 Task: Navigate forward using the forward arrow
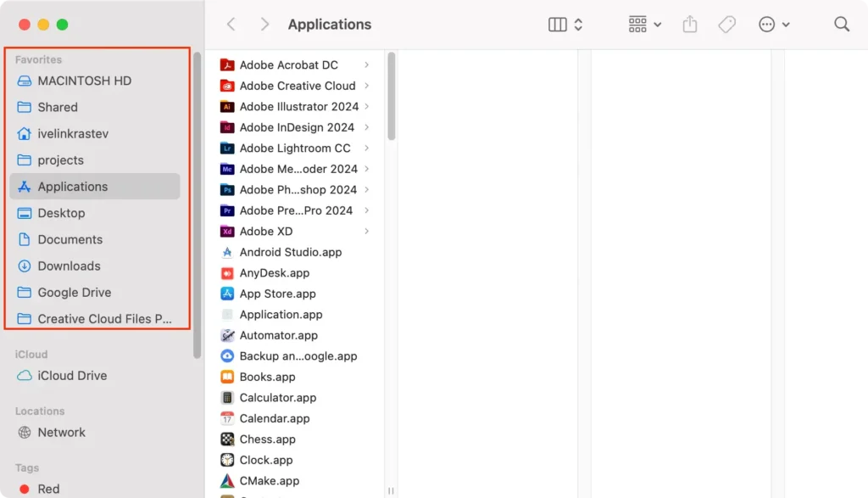(x=264, y=24)
